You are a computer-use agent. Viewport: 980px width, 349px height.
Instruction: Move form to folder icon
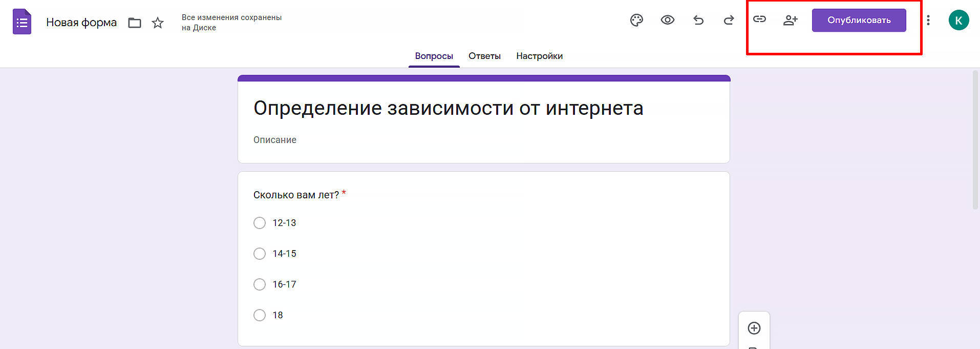pos(135,23)
